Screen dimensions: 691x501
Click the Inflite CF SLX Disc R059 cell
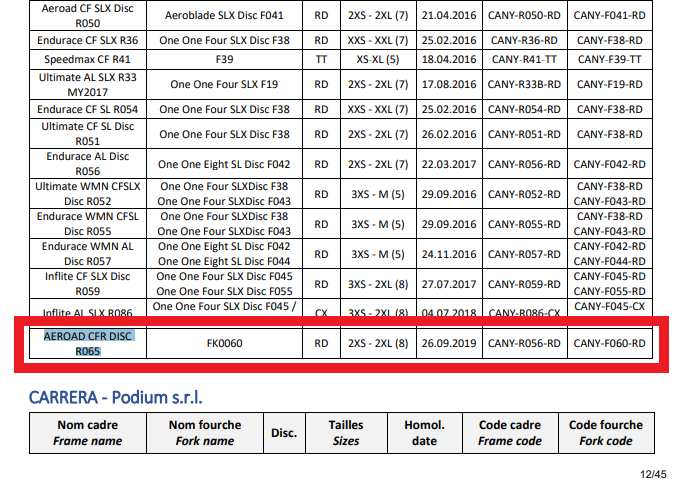[88, 284]
